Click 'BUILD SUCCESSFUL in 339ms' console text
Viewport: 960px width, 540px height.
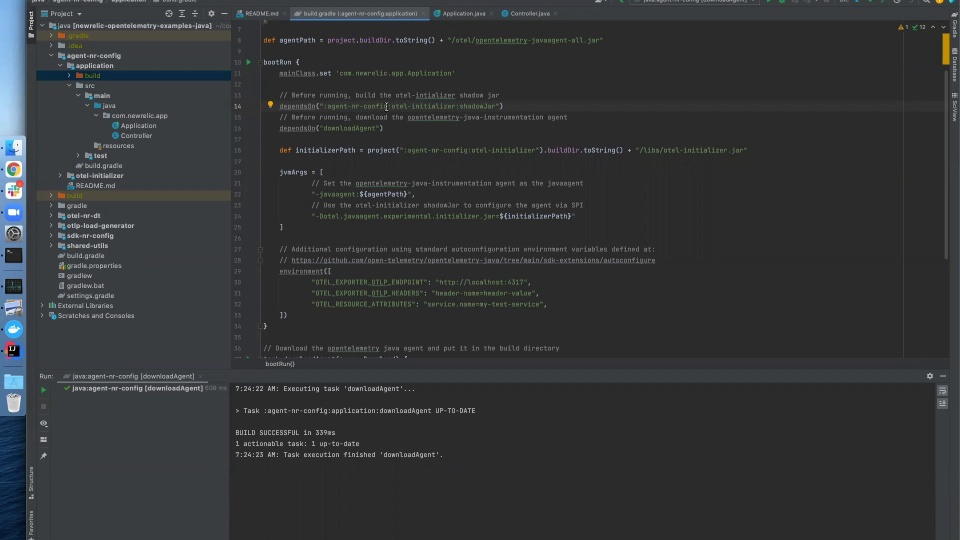(x=285, y=432)
